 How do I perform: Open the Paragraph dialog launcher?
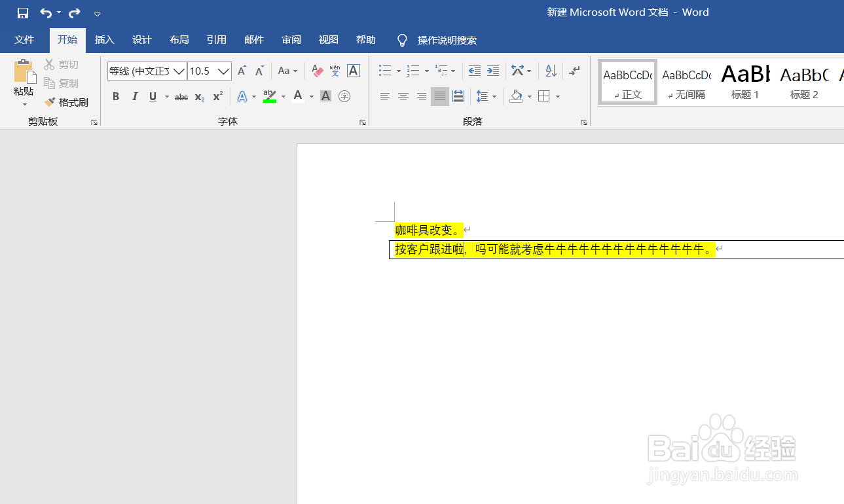(584, 122)
